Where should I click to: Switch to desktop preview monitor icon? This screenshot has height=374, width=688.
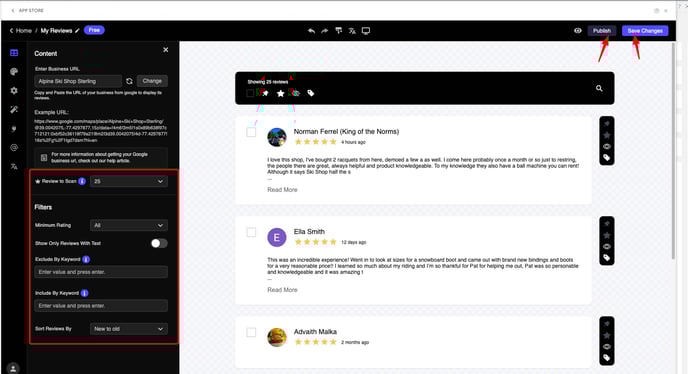(366, 31)
